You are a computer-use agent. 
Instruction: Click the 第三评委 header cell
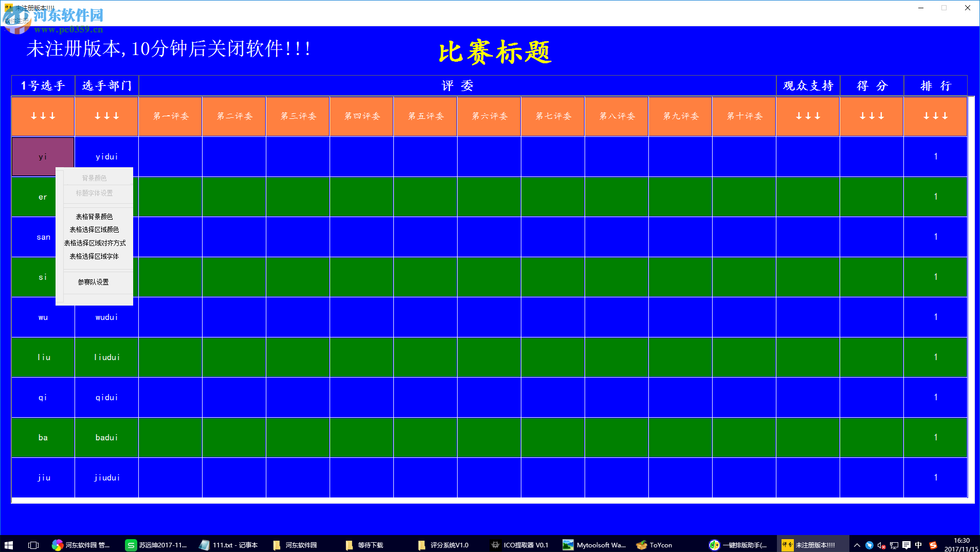click(298, 116)
